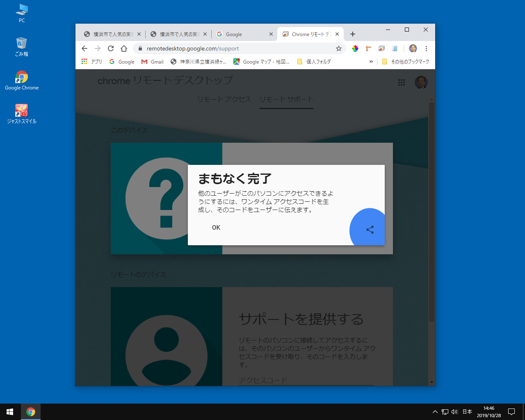Image resolution: width=525 pixels, height=420 pixels.
Task: Select the リモート サポート tab
Action: (x=286, y=99)
